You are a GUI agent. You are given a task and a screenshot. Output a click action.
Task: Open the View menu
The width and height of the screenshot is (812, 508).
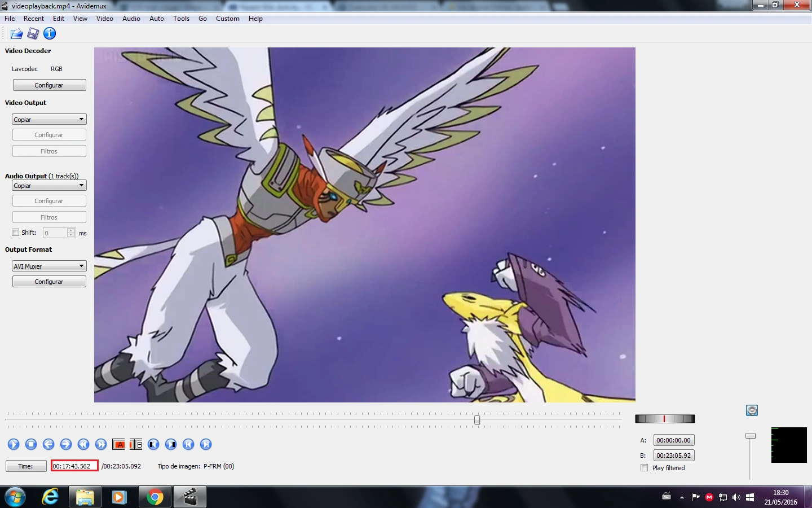[80, 19]
